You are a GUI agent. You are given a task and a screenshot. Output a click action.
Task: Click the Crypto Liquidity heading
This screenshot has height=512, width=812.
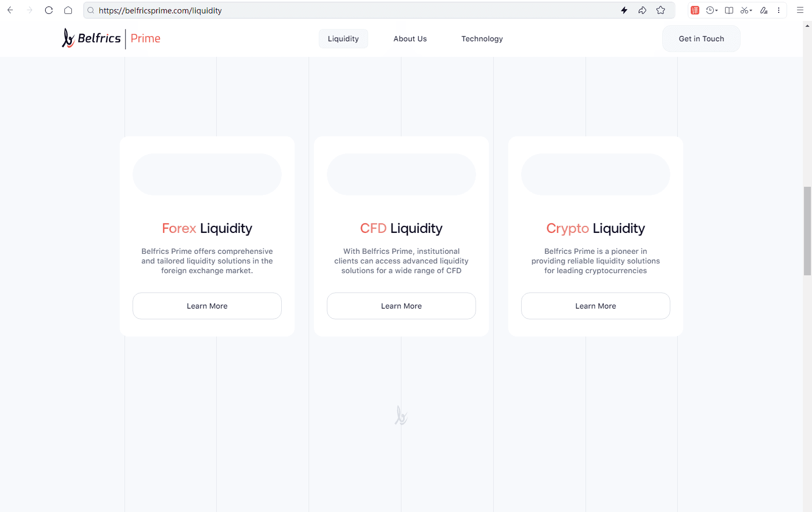coord(596,229)
